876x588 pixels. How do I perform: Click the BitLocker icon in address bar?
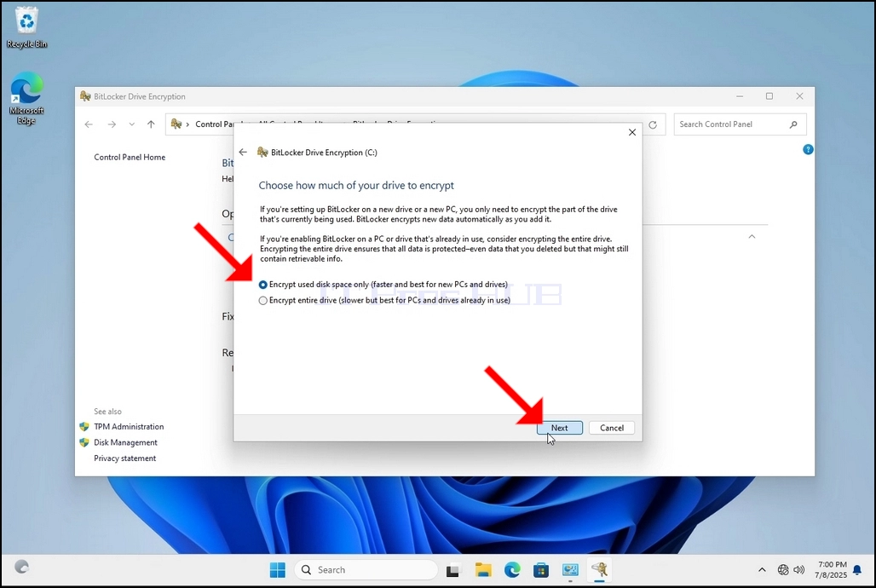176,124
